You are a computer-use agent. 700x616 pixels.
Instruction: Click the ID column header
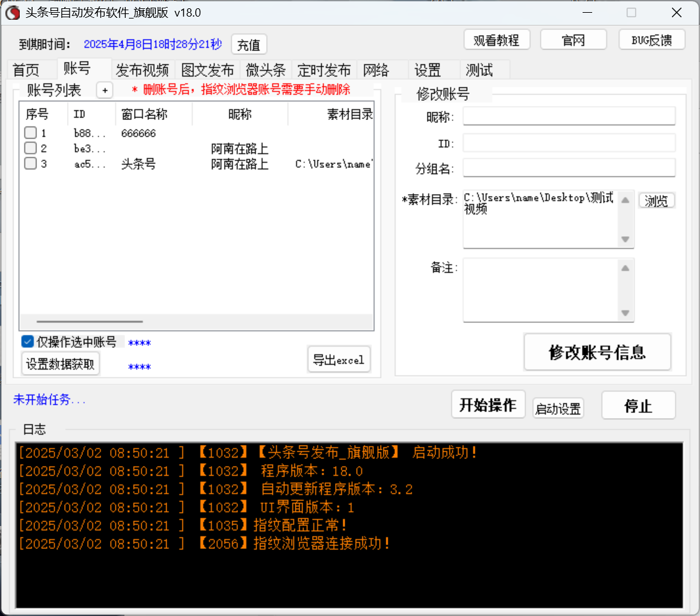click(x=91, y=114)
